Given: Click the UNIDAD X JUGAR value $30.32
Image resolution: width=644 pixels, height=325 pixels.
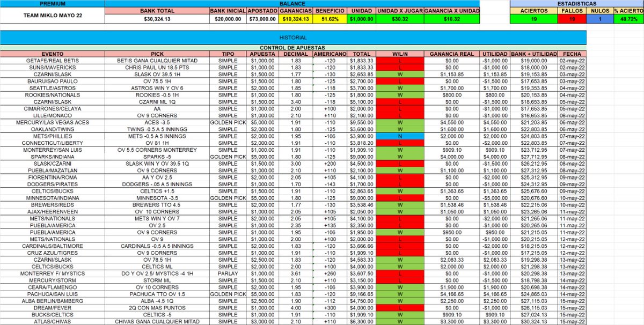Looking at the screenshot, I should point(400,18).
